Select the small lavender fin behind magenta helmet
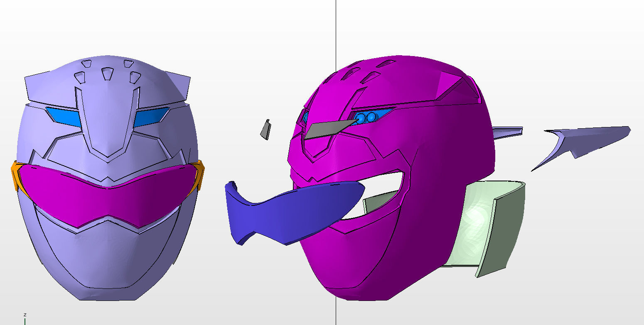The width and height of the screenshot is (644, 325). tap(508, 132)
